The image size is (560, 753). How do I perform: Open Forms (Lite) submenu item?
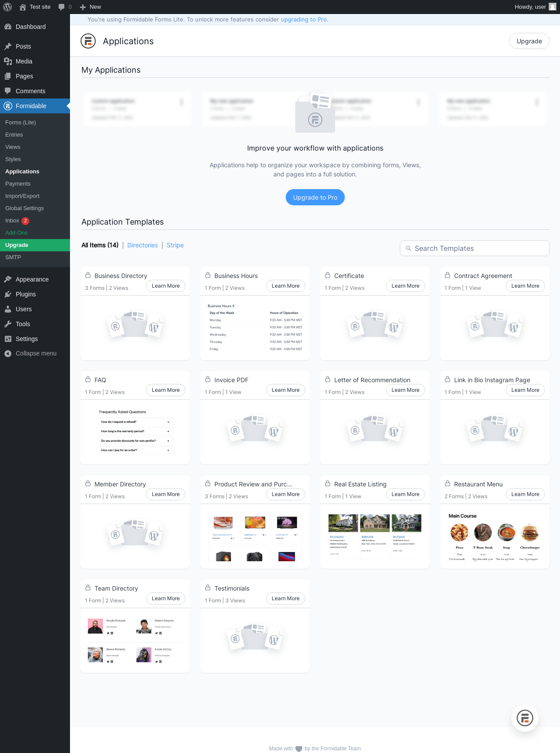[x=21, y=123]
